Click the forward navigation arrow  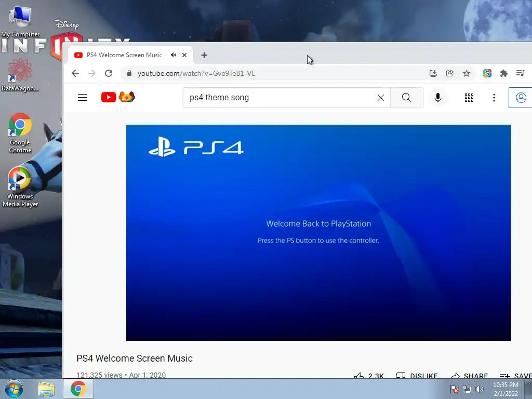tap(92, 73)
